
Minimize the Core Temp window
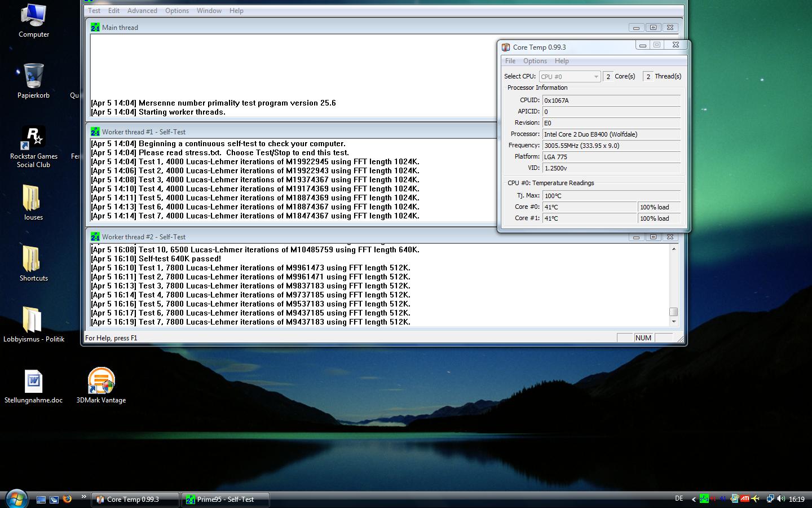pyautogui.click(x=642, y=45)
